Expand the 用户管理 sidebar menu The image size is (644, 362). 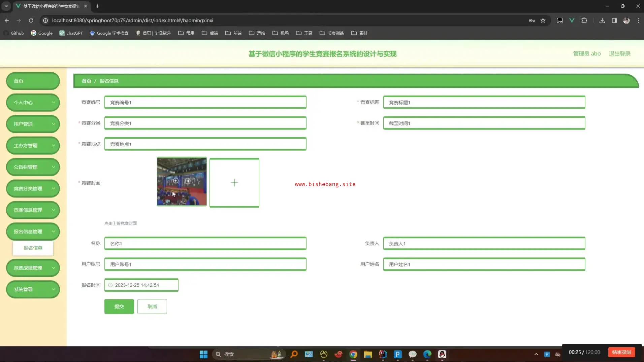[33, 124]
